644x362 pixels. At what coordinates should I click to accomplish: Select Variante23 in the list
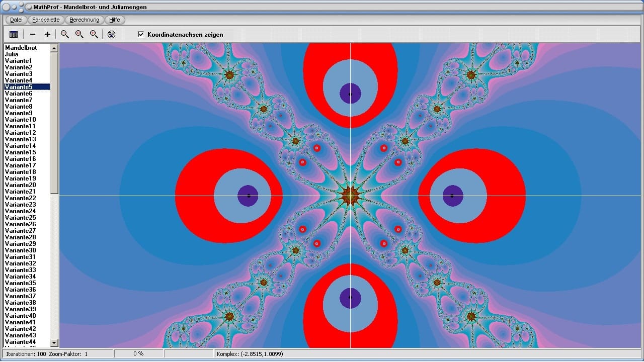[20, 205]
